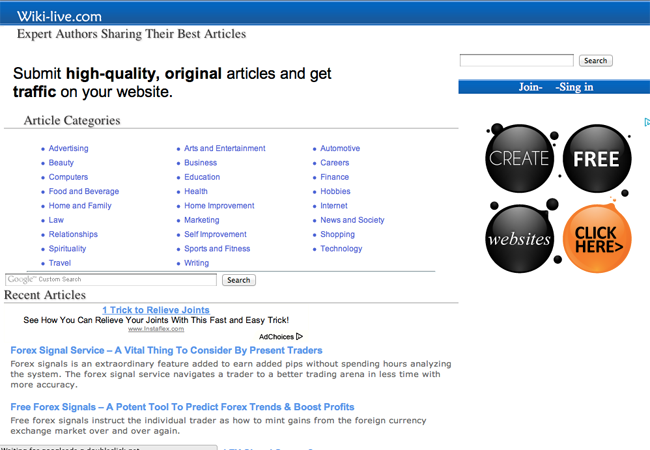The image size is (650, 450).
Task: Click the black FREE circle in ad
Action: [596, 158]
